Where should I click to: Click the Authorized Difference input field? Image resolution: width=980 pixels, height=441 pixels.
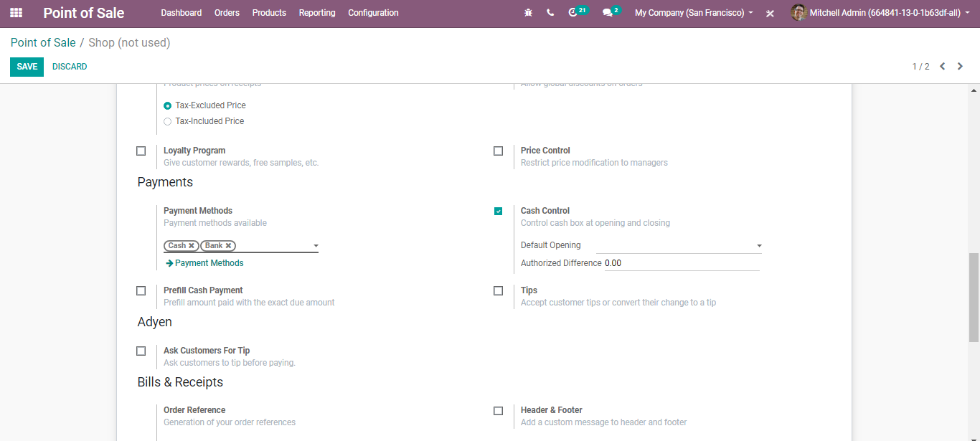click(x=682, y=263)
